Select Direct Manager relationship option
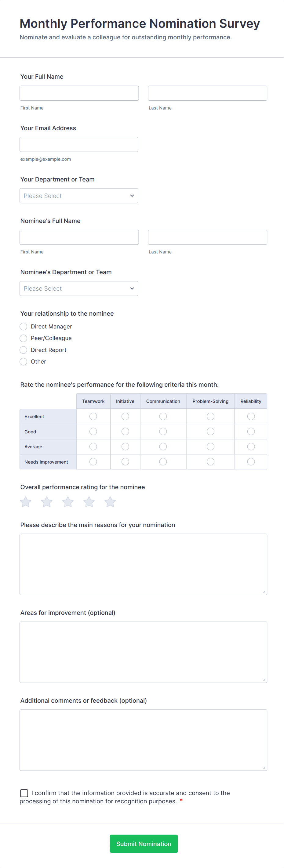The height and width of the screenshot is (868, 284). (x=23, y=327)
